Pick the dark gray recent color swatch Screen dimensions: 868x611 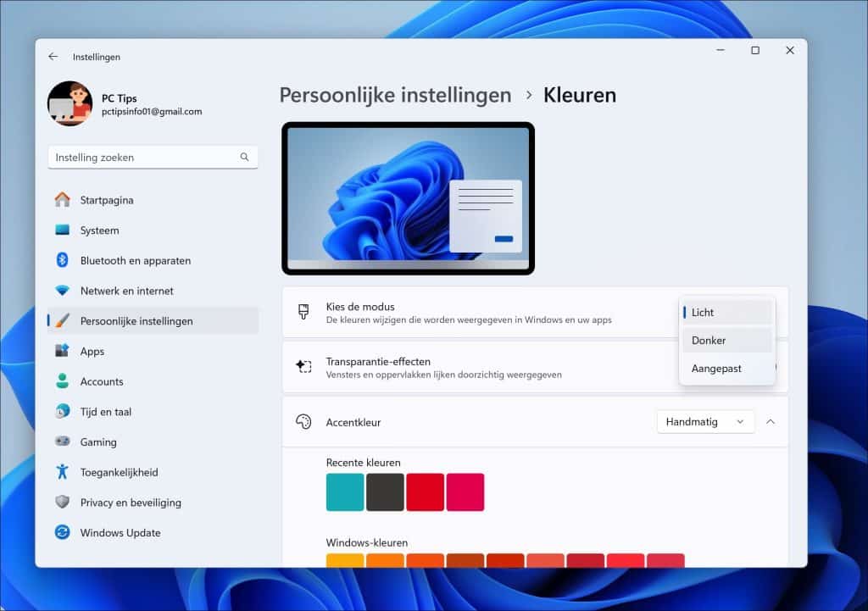point(385,492)
